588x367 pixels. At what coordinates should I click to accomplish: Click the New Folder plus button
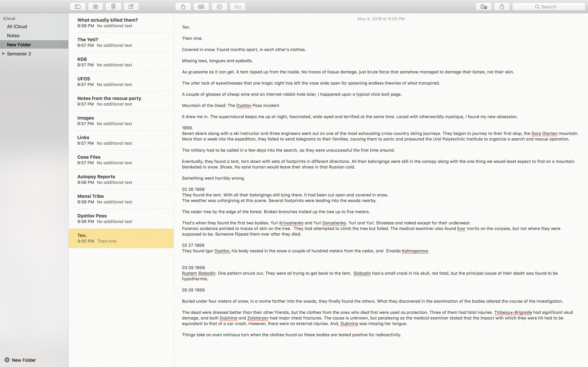point(7,360)
